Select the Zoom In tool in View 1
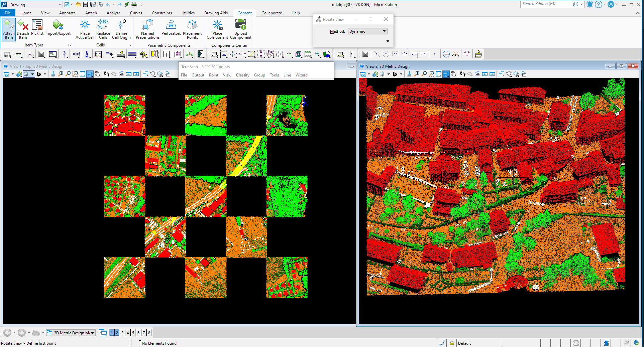 61,74
